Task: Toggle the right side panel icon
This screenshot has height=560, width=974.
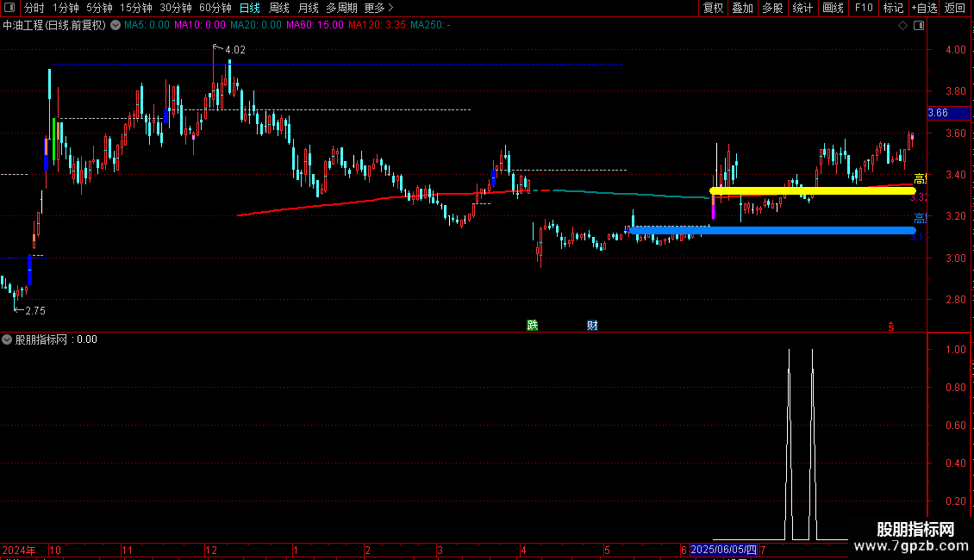Action: (x=919, y=26)
